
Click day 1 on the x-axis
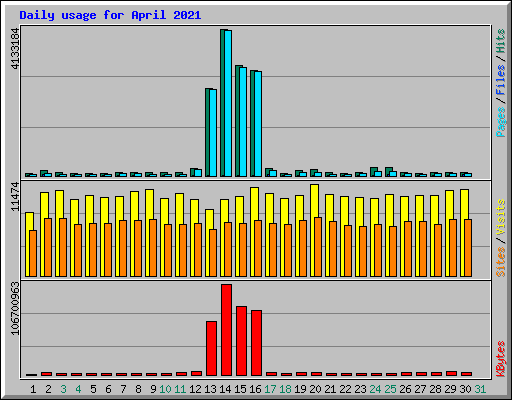(x=33, y=389)
